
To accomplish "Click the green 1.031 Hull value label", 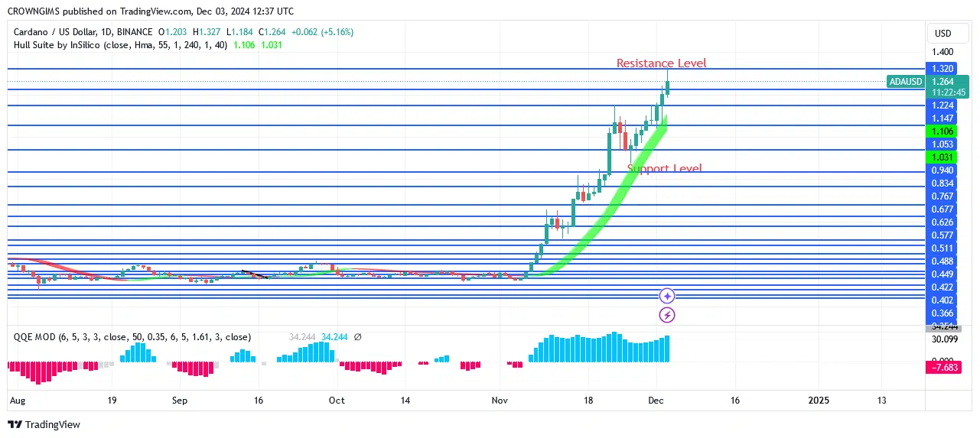I will (943, 157).
